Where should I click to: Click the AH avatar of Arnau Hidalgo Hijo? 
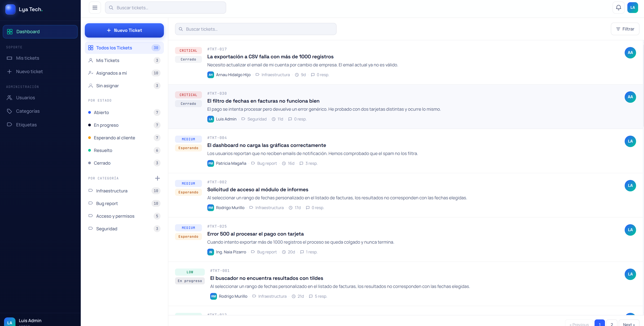(x=211, y=75)
